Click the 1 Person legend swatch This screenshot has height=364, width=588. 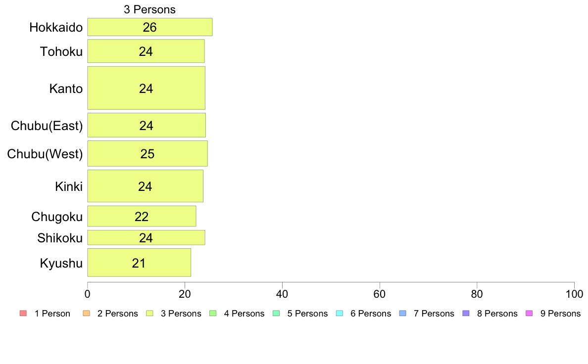tap(23, 314)
